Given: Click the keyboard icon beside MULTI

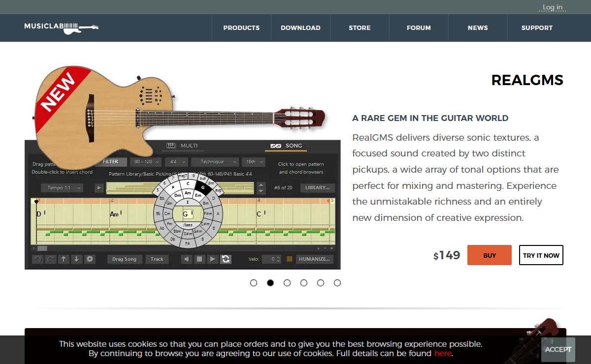Looking at the screenshot, I should pos(171,146).
